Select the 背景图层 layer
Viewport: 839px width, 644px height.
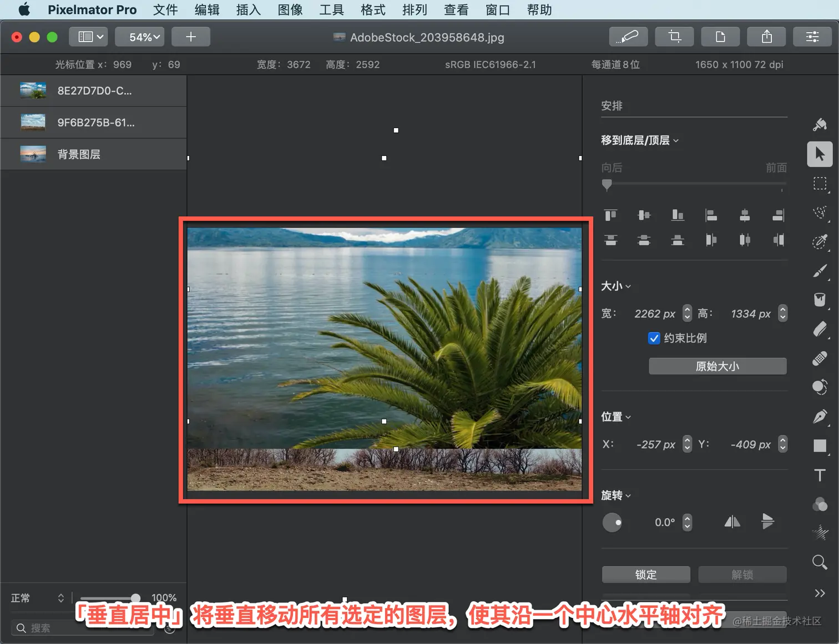coord(93,154)
